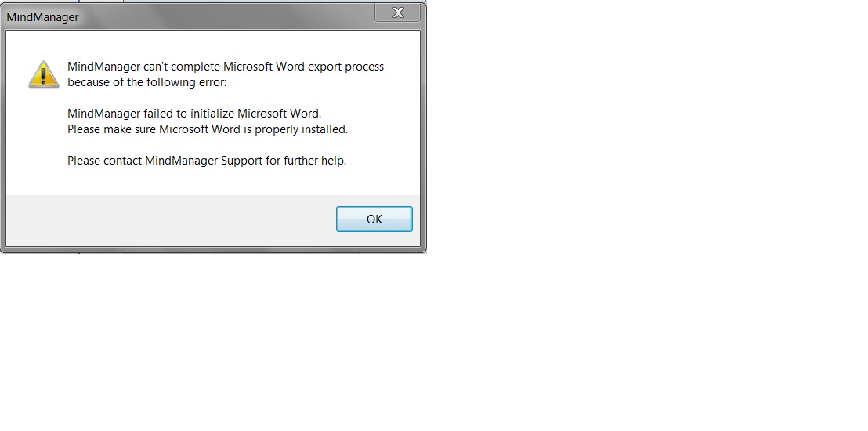Image resolution: width=868 pixels, height=431 pixels.
Task: Click the OK button
Action: 374,219
